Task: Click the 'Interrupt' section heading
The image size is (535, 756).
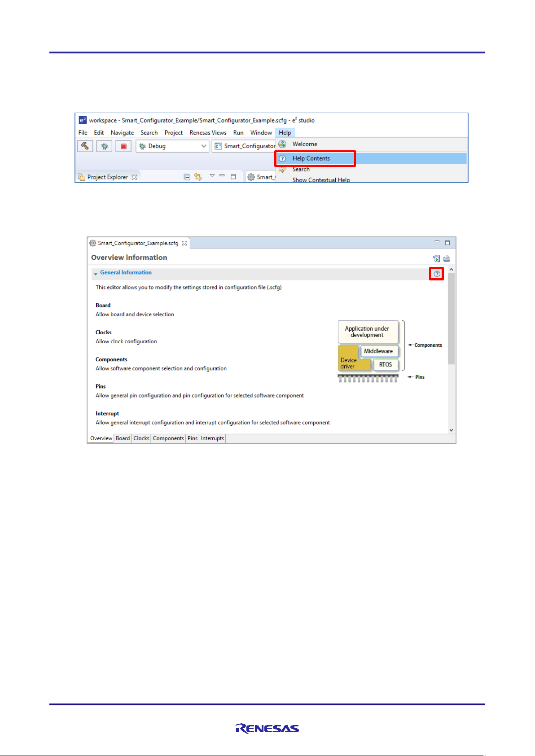Action: (x=107, y=414)
